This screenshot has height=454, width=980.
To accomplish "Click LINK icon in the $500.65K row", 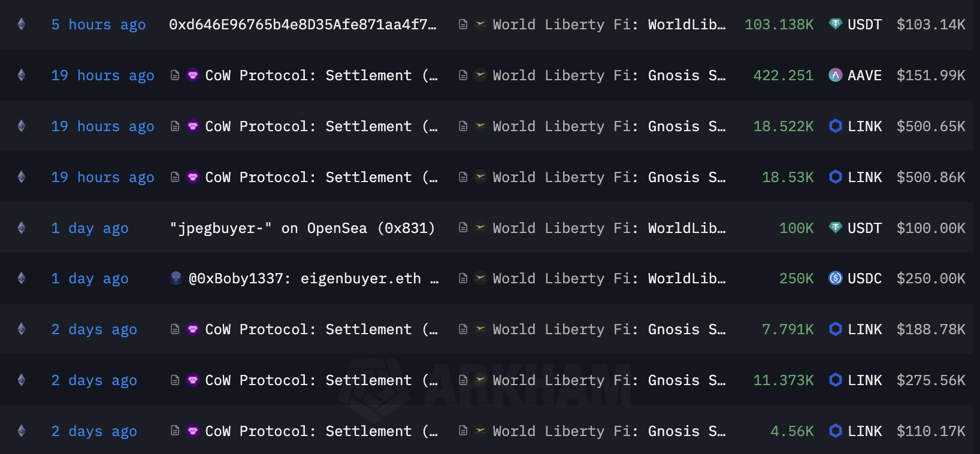I will (835, 126).
